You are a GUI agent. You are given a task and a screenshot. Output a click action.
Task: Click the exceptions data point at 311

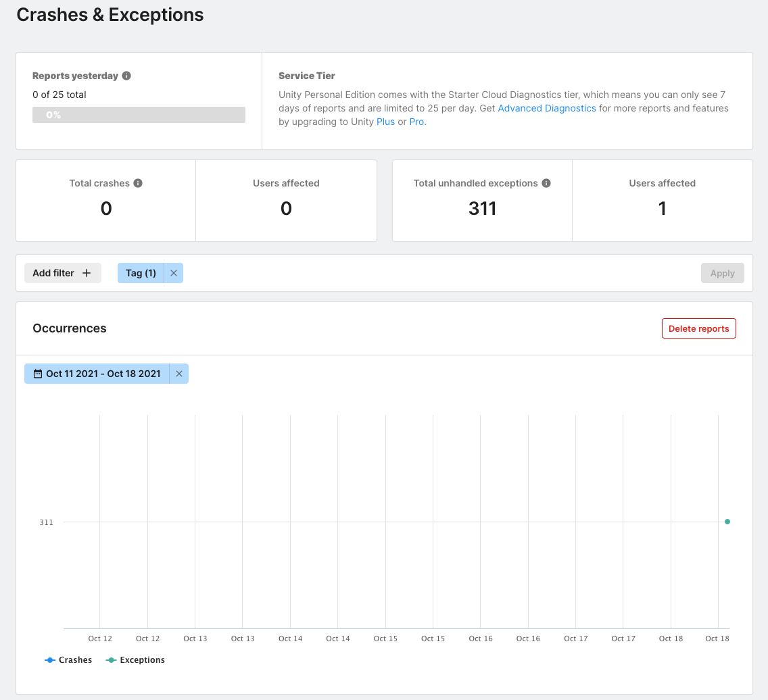727,522
